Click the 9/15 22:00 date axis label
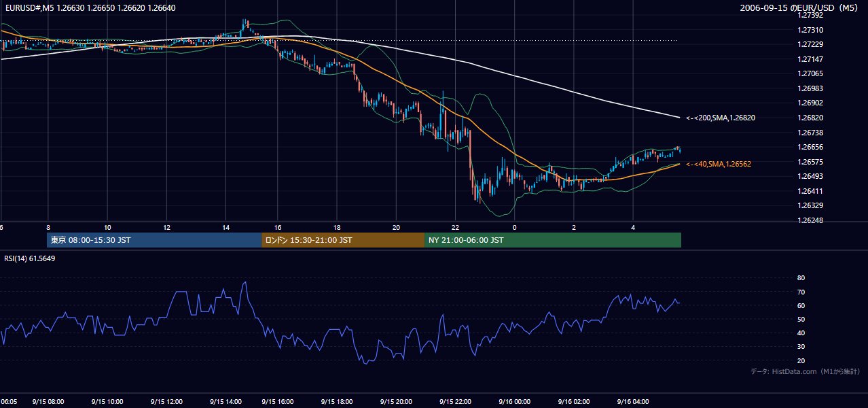 pos(455,402)
